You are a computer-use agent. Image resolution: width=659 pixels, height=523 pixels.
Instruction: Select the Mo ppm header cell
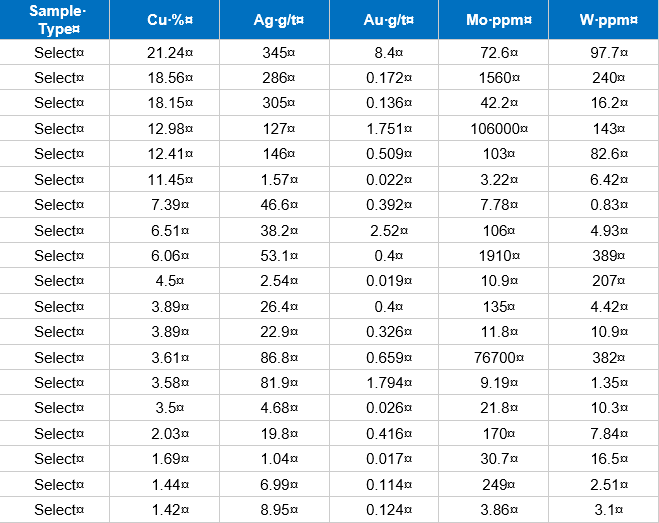coord(492,21)
